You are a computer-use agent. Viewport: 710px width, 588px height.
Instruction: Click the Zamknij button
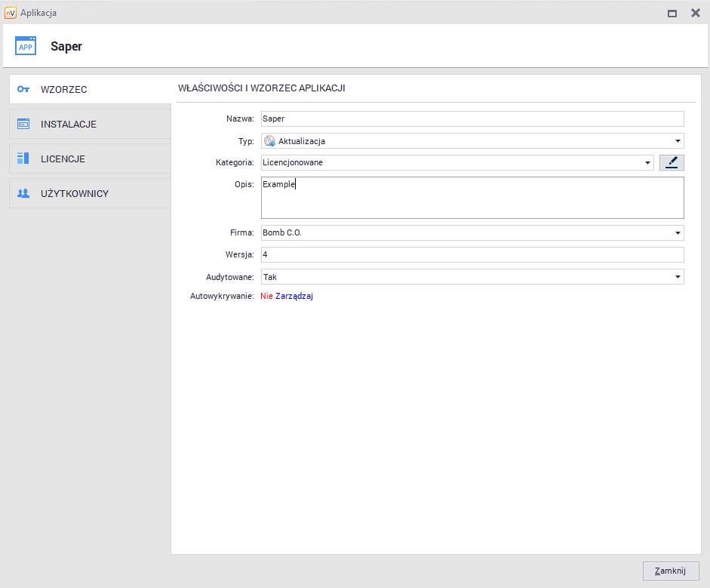tap(670, 571)
